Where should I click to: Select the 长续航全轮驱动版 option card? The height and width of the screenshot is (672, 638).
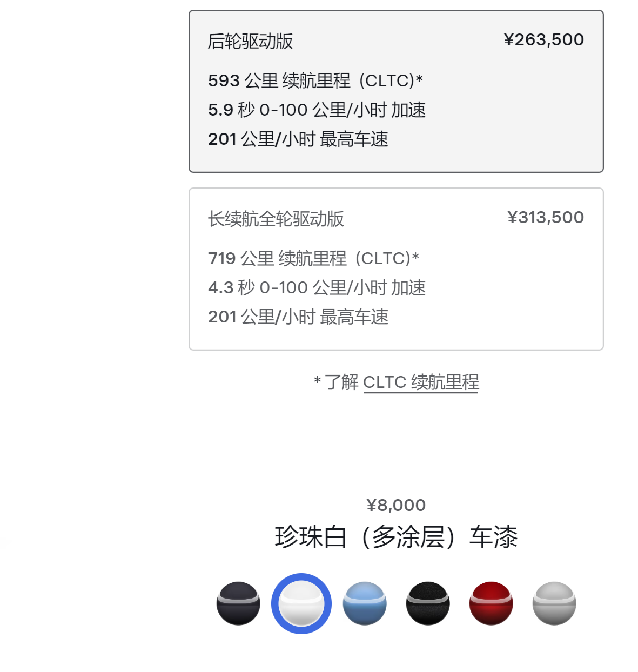pos(396,269)
